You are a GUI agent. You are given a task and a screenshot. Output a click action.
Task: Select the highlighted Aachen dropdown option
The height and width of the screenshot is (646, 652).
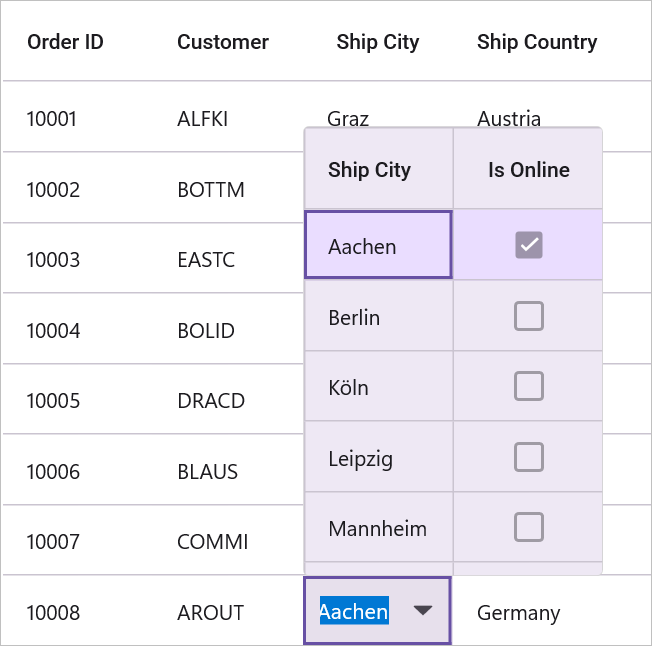tap(362, 246)
